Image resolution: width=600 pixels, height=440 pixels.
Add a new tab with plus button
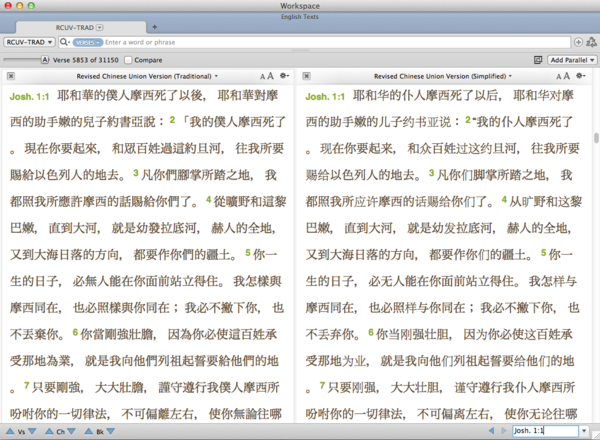[154, 26]
